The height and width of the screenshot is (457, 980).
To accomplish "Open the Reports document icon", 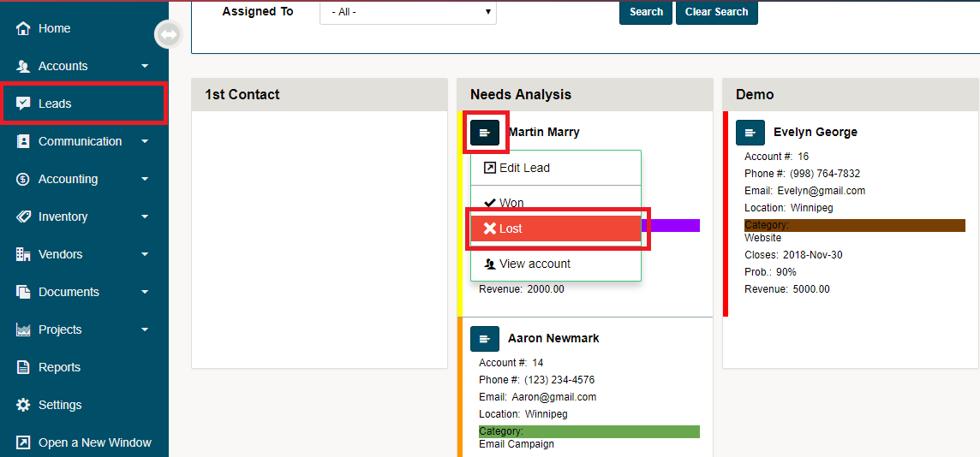I will click(x=23, y=367).
